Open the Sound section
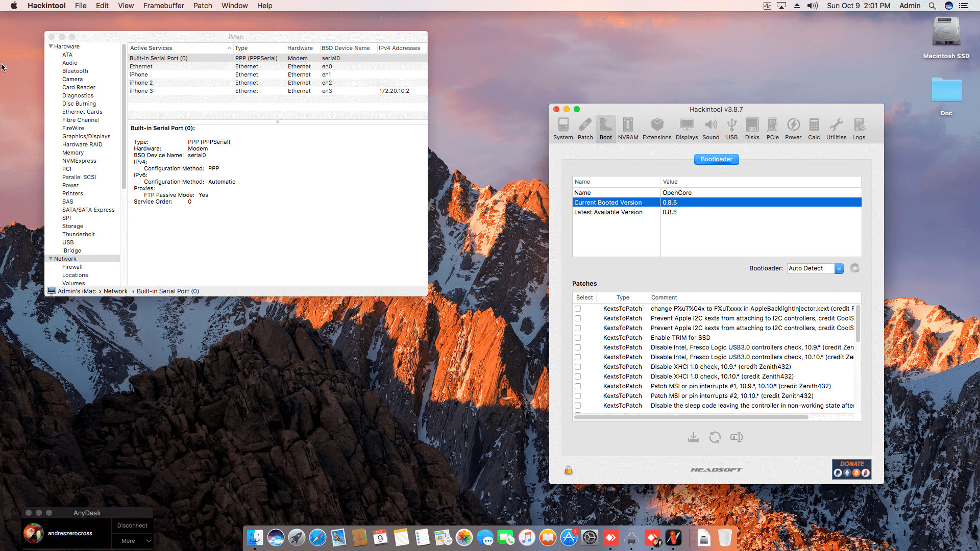The height and width of the screenshot is (551, 980). tap(710, 129)
